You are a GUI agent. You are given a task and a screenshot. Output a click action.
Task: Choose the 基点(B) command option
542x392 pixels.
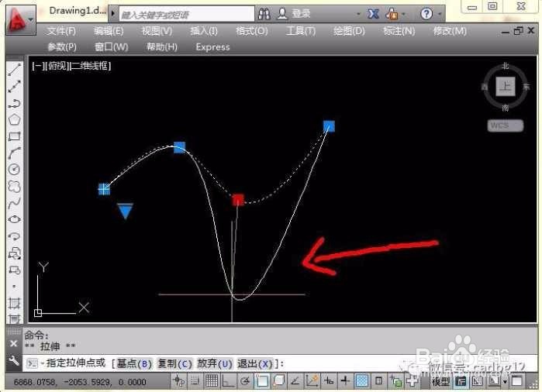134,363
